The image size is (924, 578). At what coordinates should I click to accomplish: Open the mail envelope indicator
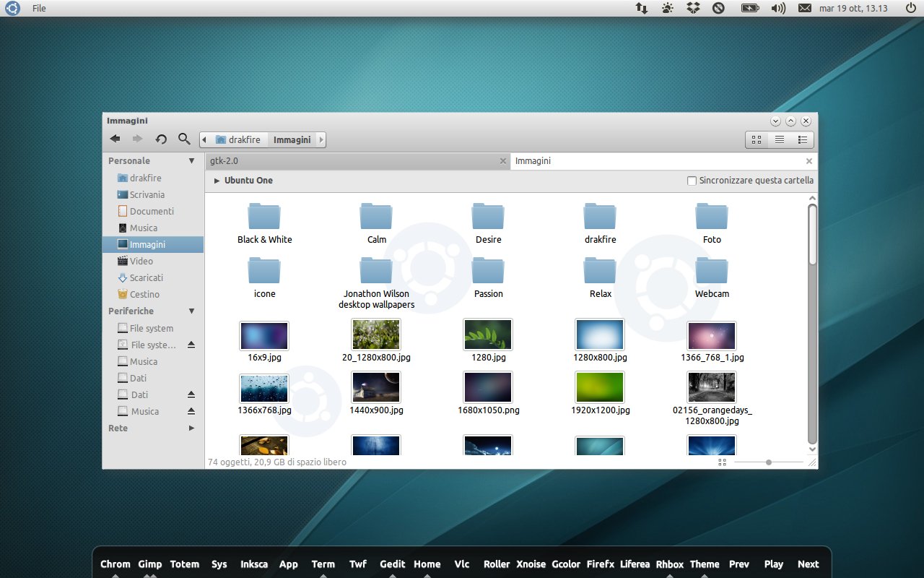(804, 8)
